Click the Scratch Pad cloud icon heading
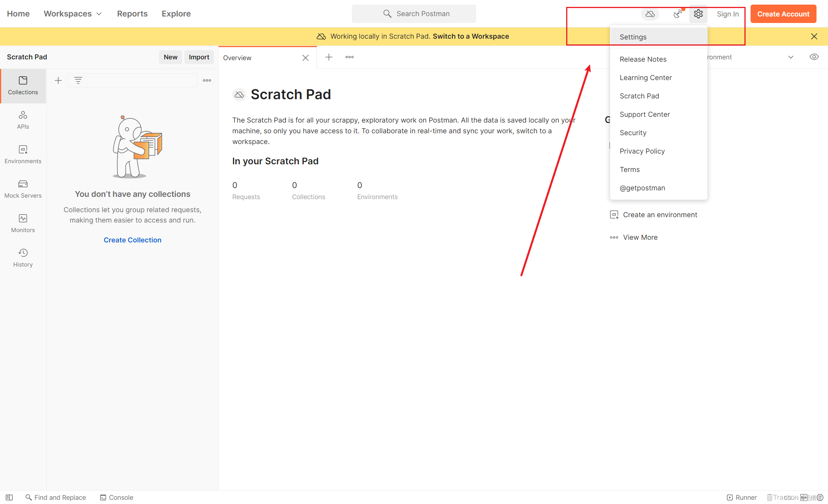This screenshot has width=828, height=504. (x=239, y=95)
